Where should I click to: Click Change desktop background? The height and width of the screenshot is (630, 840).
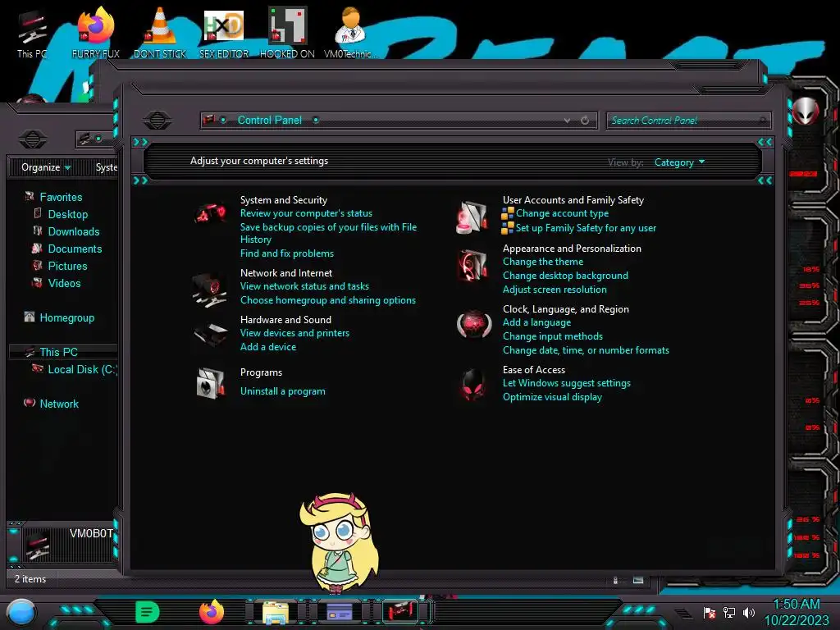565,276
